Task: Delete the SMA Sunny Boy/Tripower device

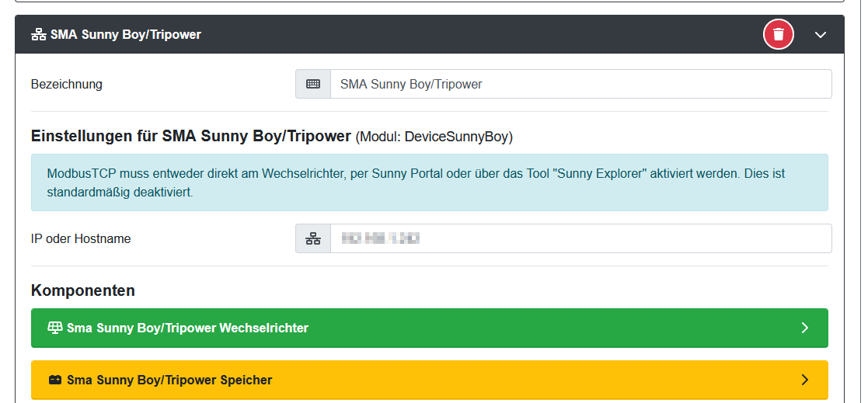Action: point(779,34)
